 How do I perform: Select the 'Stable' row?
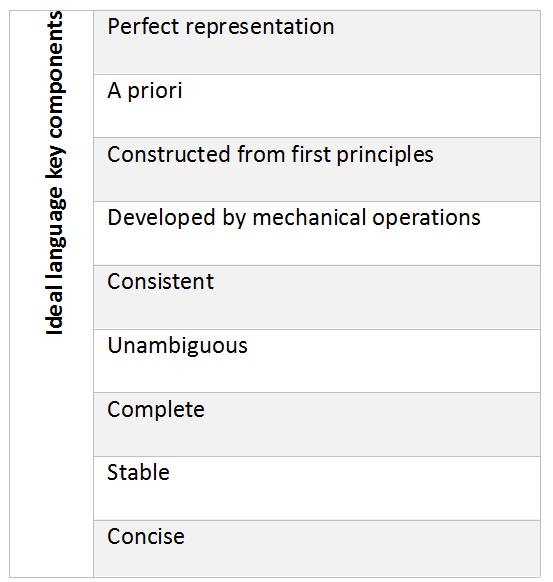(x=317, y=488)
